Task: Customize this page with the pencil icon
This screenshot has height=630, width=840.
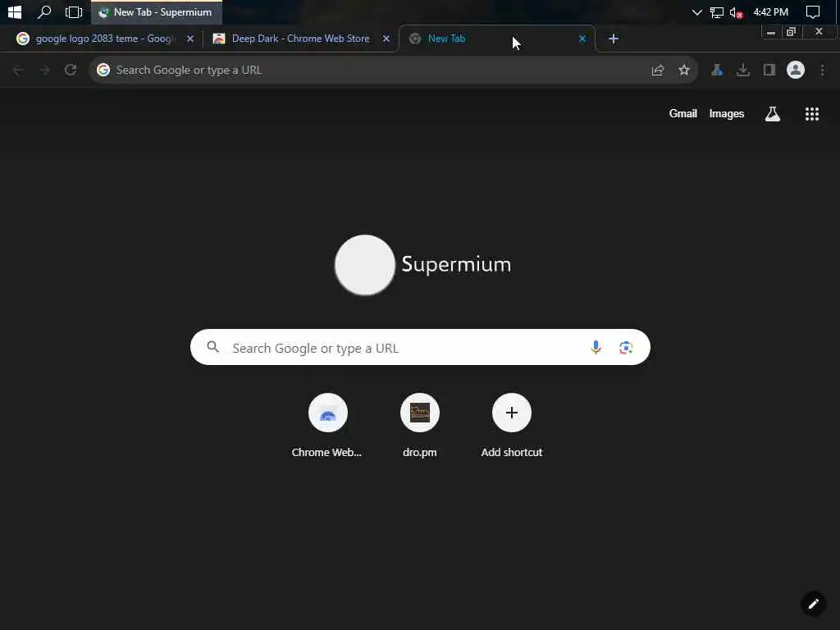Action: coord(813,604)
